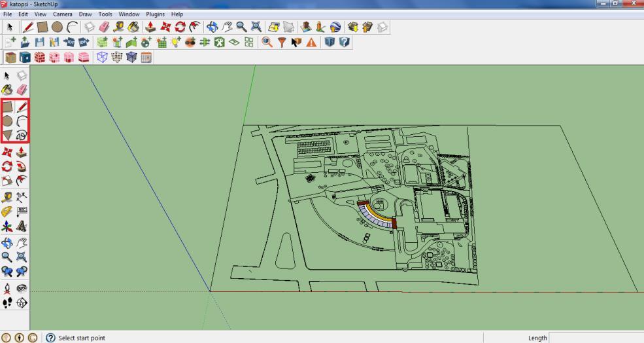Select the Line pencil tool in top toolbar
The width and height of the screenshot is (644, 343).
(x=28, y=27)
